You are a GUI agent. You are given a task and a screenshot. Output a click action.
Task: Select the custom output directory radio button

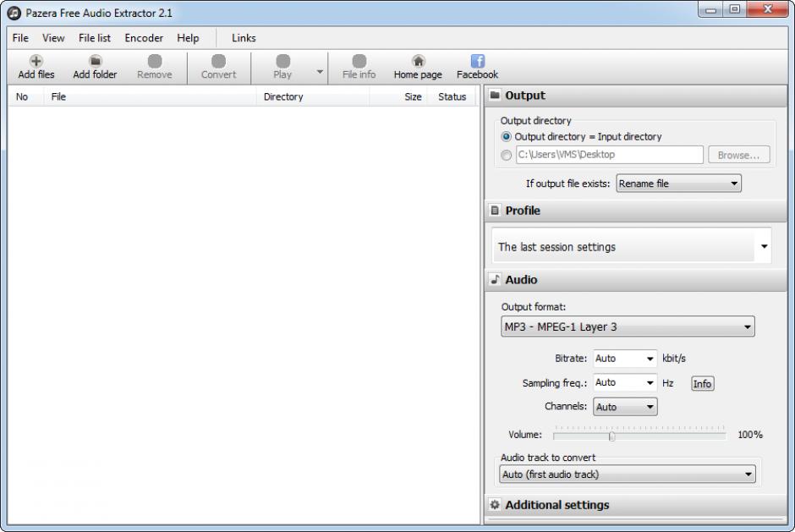(x=506, y=155)
